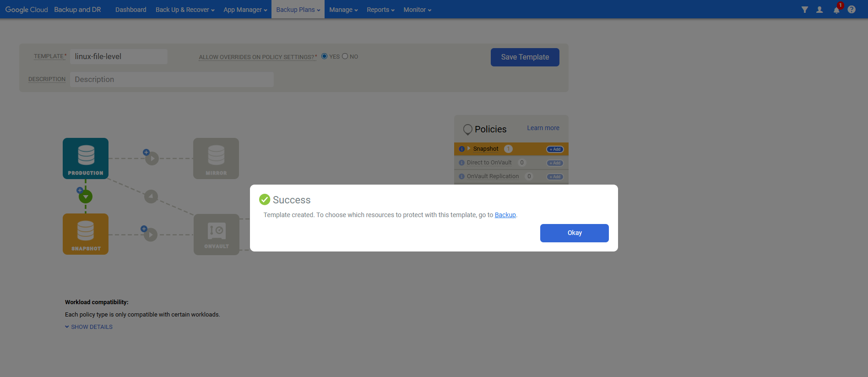Expand the Snapshot policy row arrow

[469, 148]
